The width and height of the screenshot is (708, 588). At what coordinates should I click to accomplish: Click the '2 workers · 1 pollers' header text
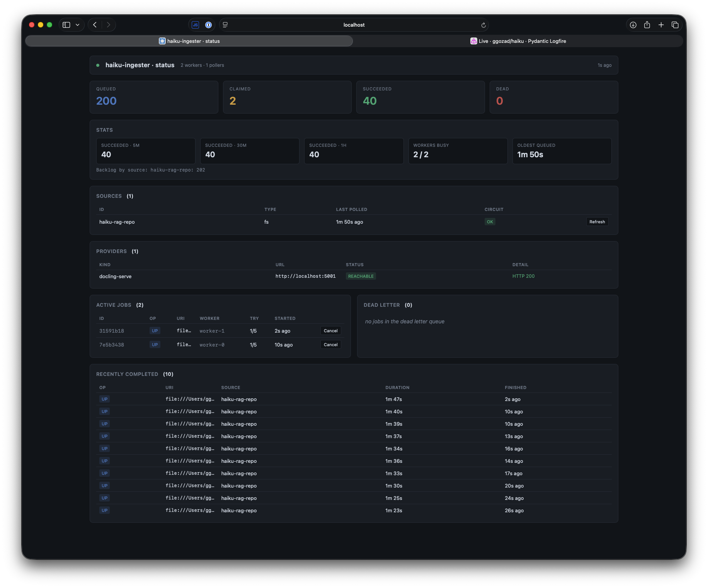202,65
